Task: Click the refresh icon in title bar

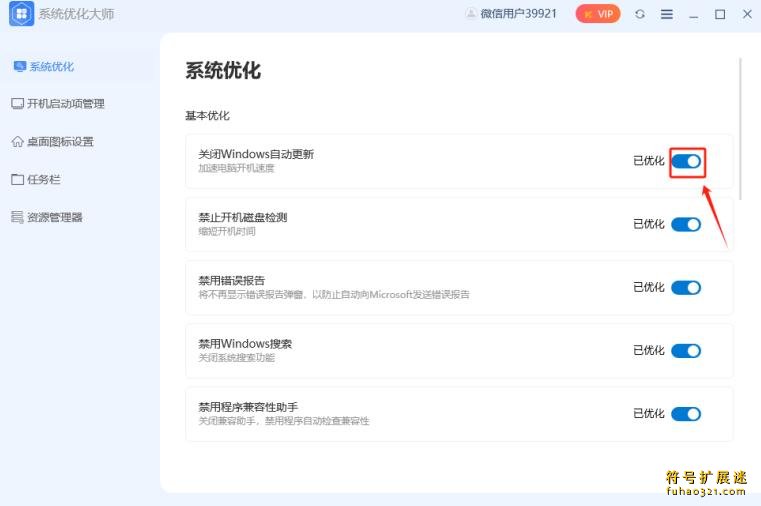Action: tap(640, 14)
